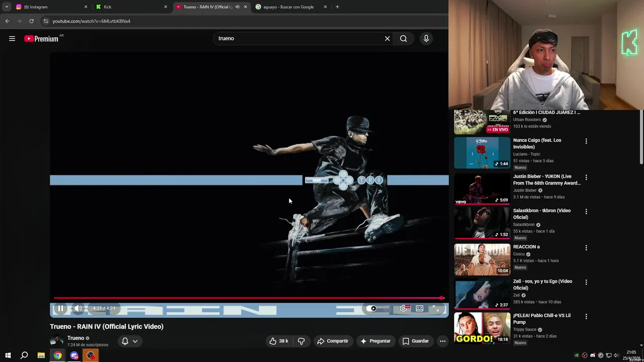Open options for Zell video
Screen dimensions: 644x362
(586, 283)
